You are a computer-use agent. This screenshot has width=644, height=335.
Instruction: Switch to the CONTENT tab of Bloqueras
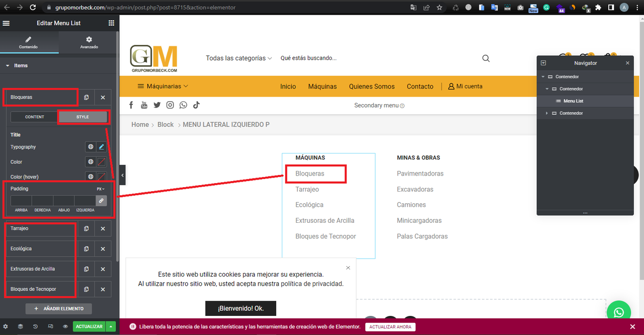point(35,117)
